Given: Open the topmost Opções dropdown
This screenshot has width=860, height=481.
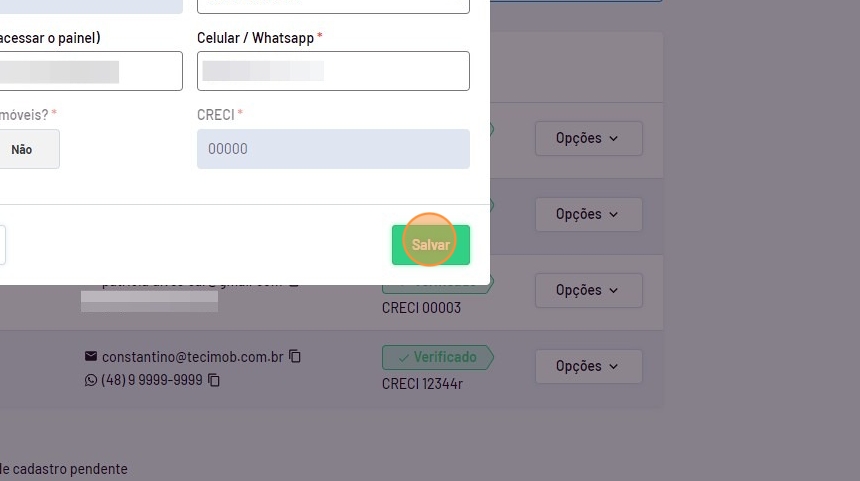Looking at the screenshot, I should pos(588,138).
